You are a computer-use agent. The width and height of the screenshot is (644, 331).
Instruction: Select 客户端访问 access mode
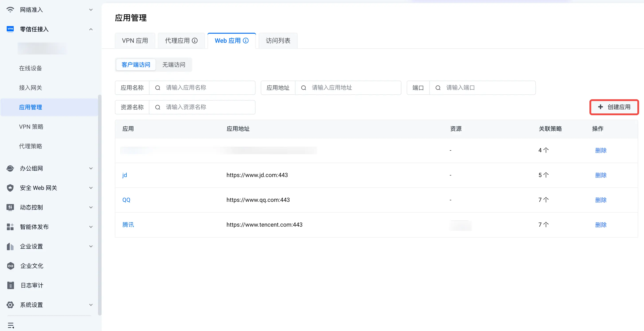136,65
